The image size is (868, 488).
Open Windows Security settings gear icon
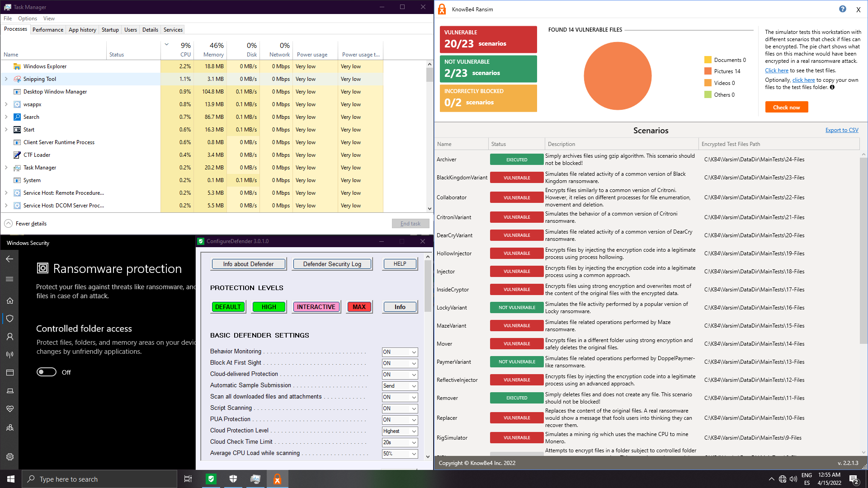click(x=9, y=457)
